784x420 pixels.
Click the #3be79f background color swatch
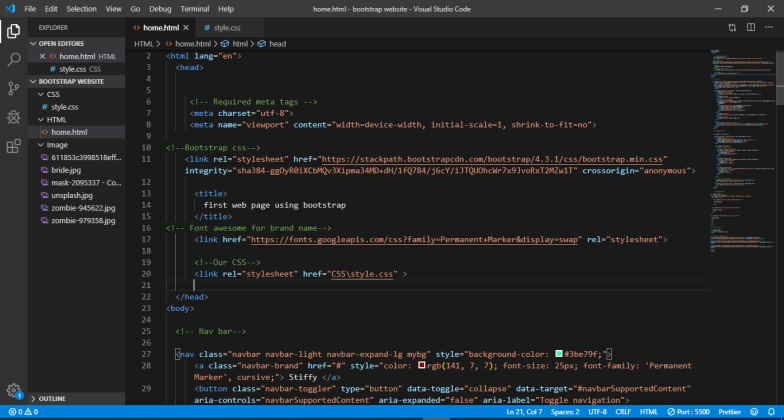tap(559, 353)
